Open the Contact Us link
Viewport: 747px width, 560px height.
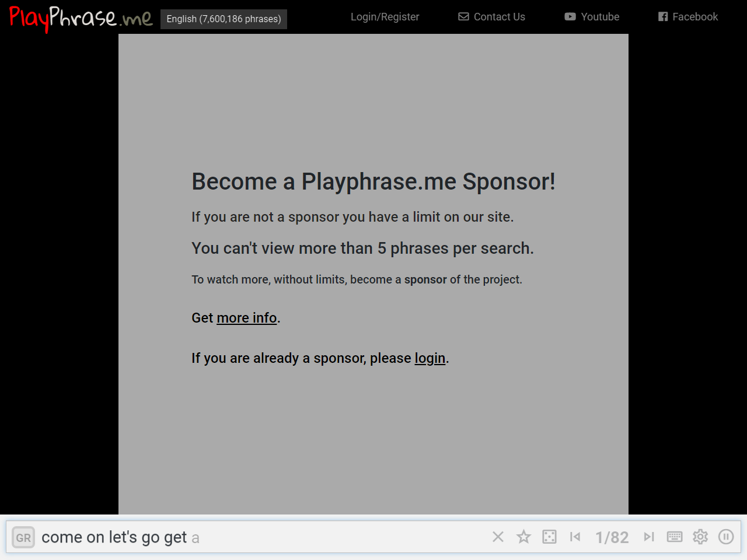(x=491, y=17)
